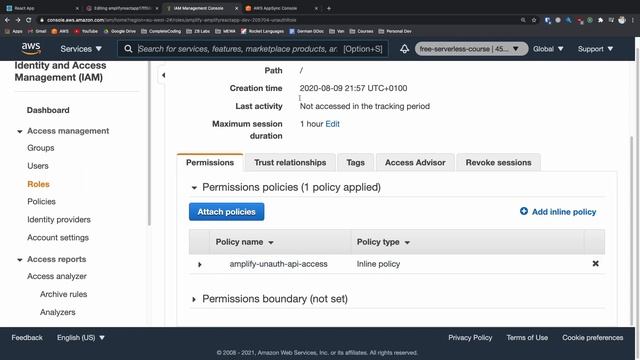This screenshot has width=640, height=360.
Task: Click the browser address bar URL
Action: (171, 20)
